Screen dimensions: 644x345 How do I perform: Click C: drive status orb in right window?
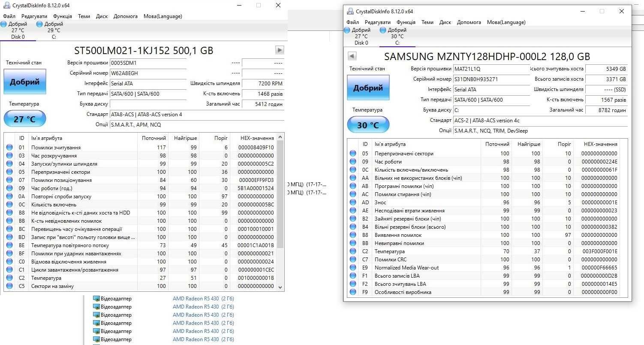(383, 30)
